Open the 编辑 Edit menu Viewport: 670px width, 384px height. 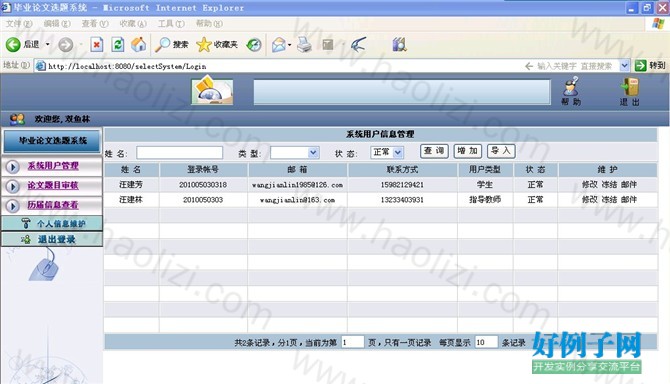(57, 23)
